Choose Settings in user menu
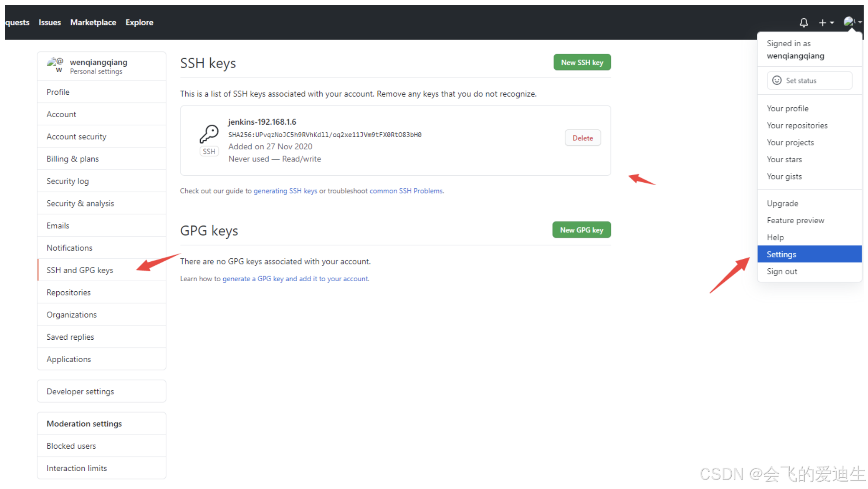The width and height of the screenshot is (868, 489). (x=810, y=254)
